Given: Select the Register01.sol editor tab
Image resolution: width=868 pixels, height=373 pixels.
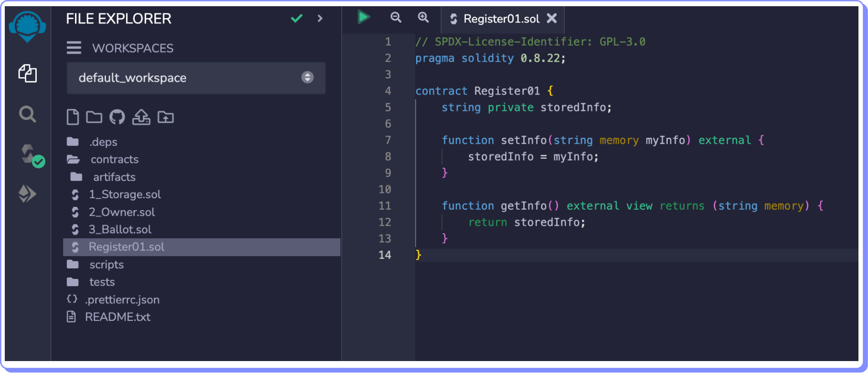Looking at the screenshot, I should (x=501, y=19).
